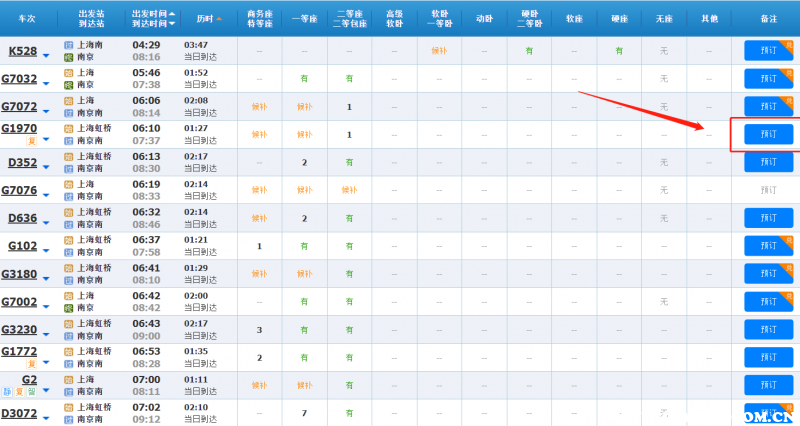Click 有 under 硬卧 for train K528
The width and height of the screenshot is (800, 426).
click(528, 51)
